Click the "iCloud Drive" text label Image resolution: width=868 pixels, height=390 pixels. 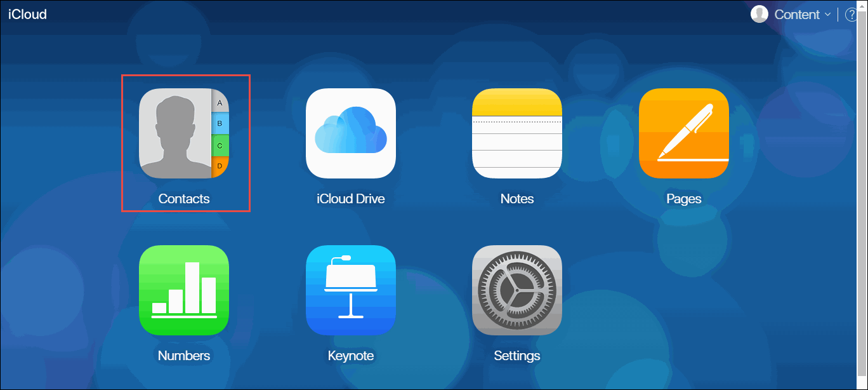pos(351,199)
